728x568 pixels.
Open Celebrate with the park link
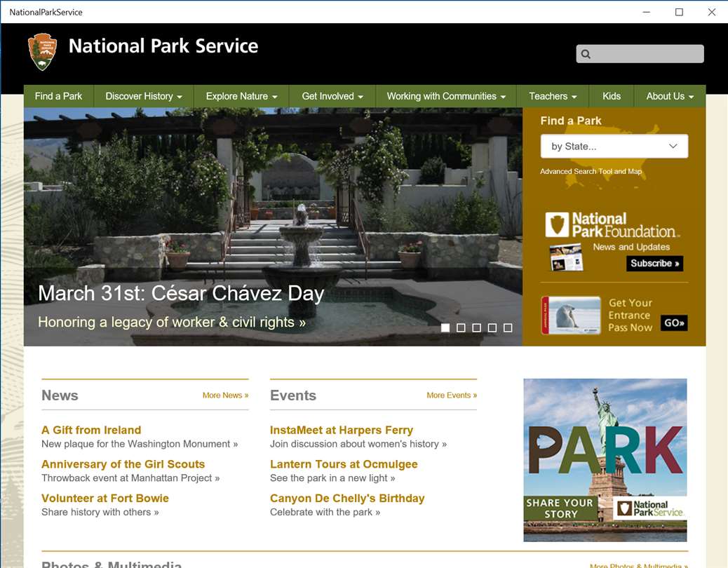[325, 513]
